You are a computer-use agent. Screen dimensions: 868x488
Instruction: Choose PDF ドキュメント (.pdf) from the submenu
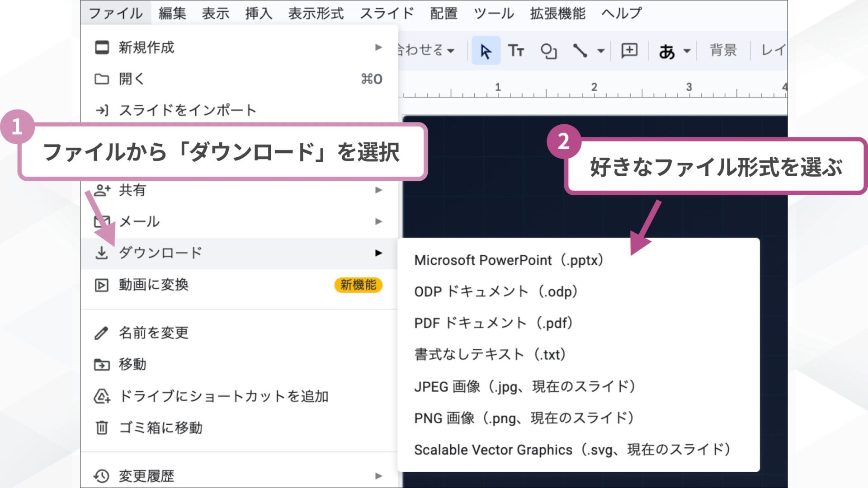click(x=493, y=323)
